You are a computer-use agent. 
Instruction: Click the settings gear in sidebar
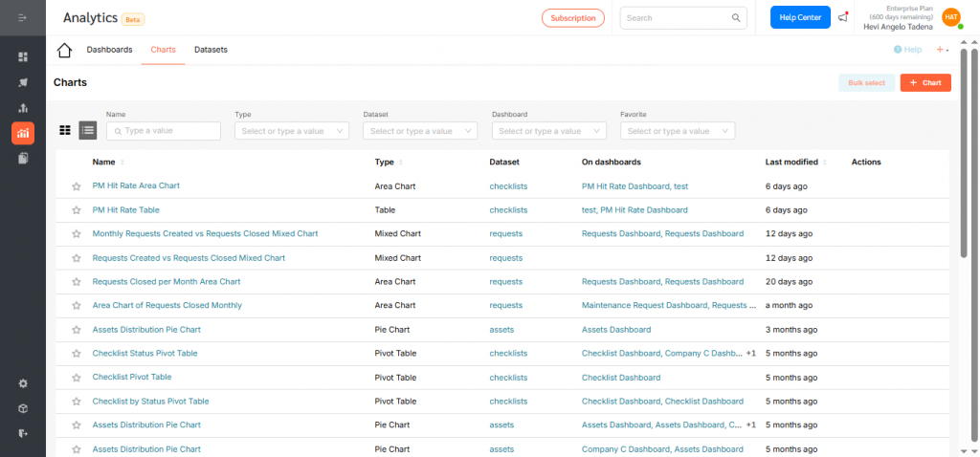pos(23,383)
